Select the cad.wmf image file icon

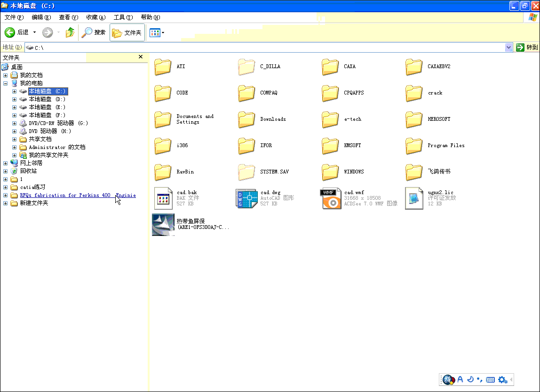pos(331,198)
